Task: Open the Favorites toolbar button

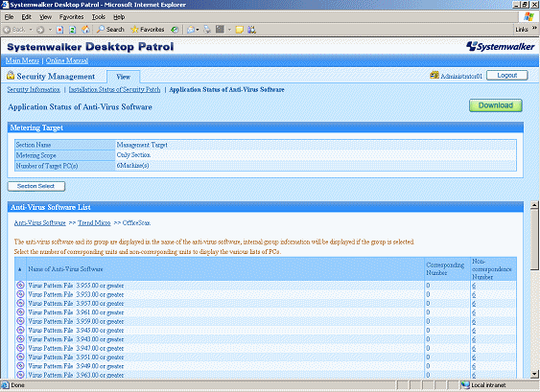Action: pos(148,30)
